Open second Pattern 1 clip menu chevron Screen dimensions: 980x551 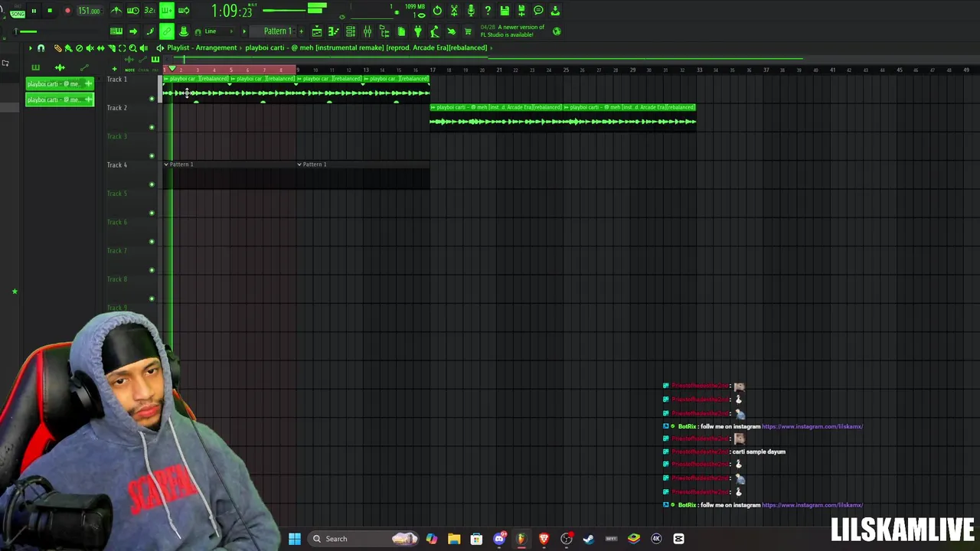coord(299,165)
